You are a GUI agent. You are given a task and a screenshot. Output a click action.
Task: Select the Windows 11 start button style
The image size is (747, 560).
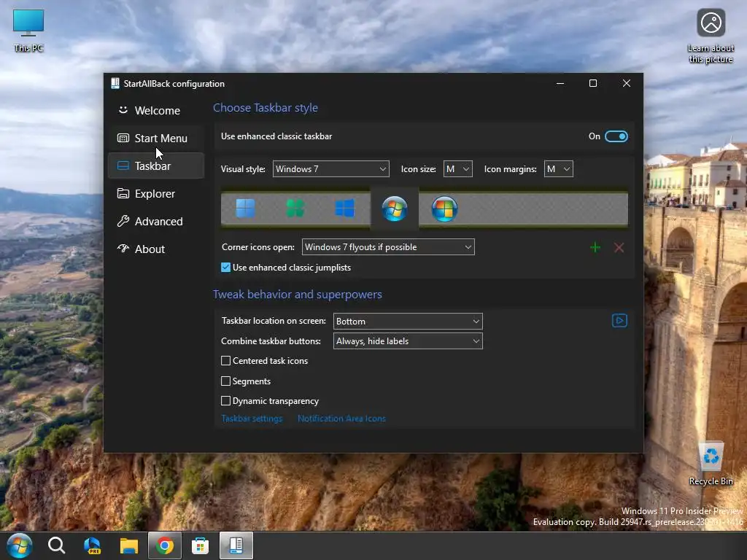click(x=245, y=208)
